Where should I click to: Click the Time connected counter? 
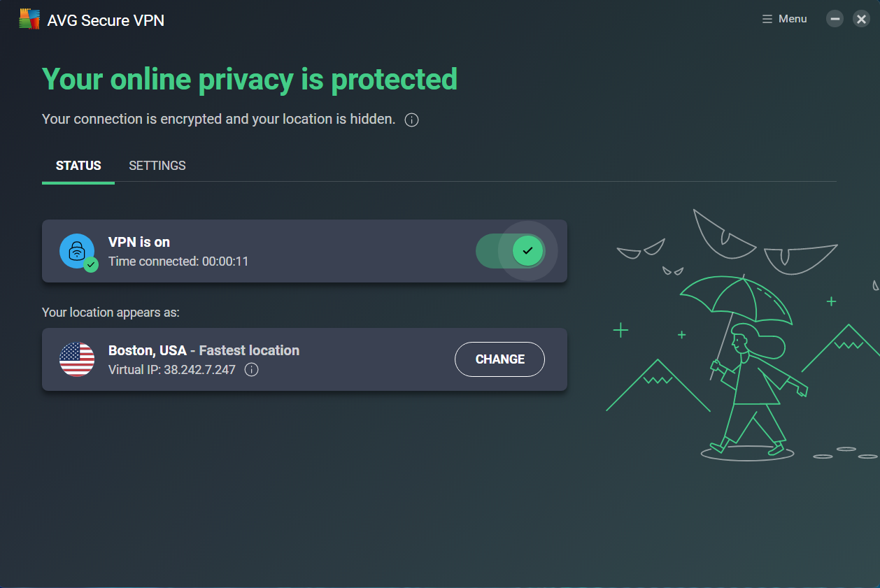click(178, 261)
